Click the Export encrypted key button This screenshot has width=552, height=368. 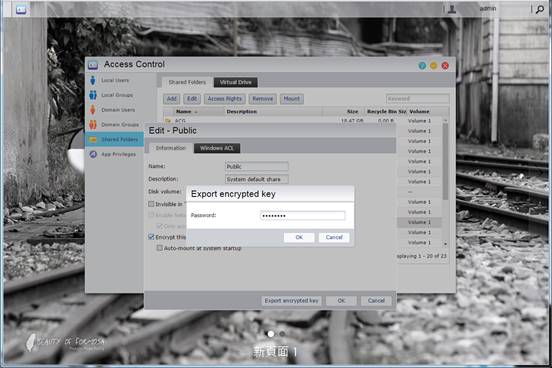(x=291, y=301)
